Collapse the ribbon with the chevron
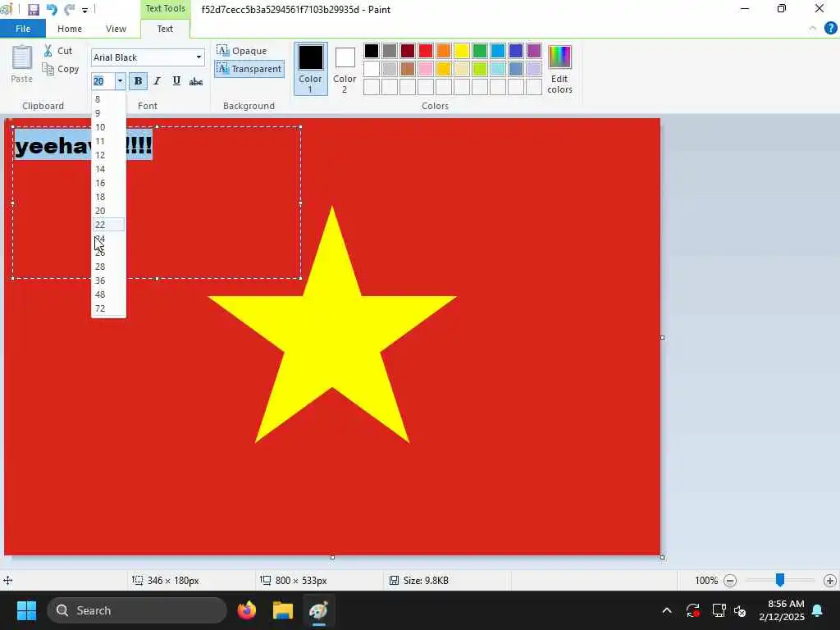Viewport: 840px width, 630px height. 813,29
